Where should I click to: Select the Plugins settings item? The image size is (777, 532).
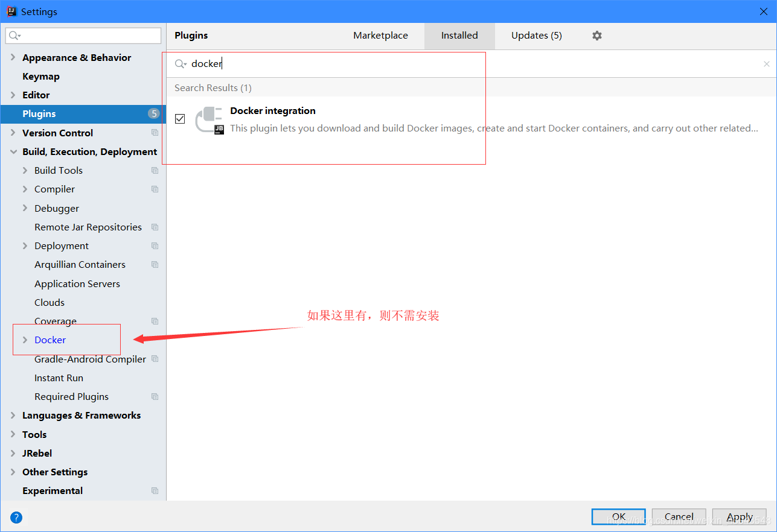pos(83,114)
